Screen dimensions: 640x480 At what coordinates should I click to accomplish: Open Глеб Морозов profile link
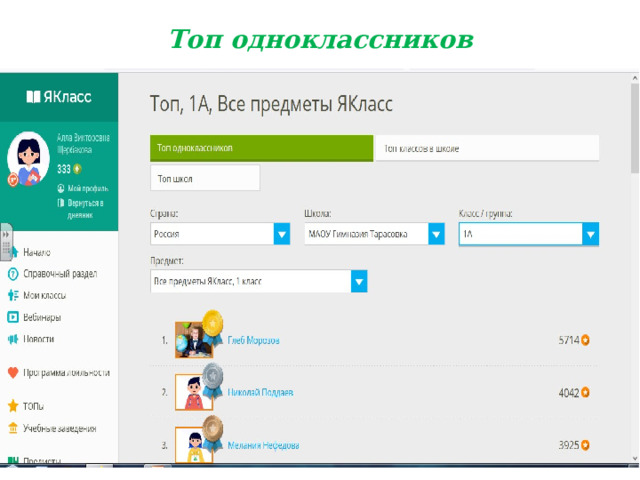tap(253, 340)
